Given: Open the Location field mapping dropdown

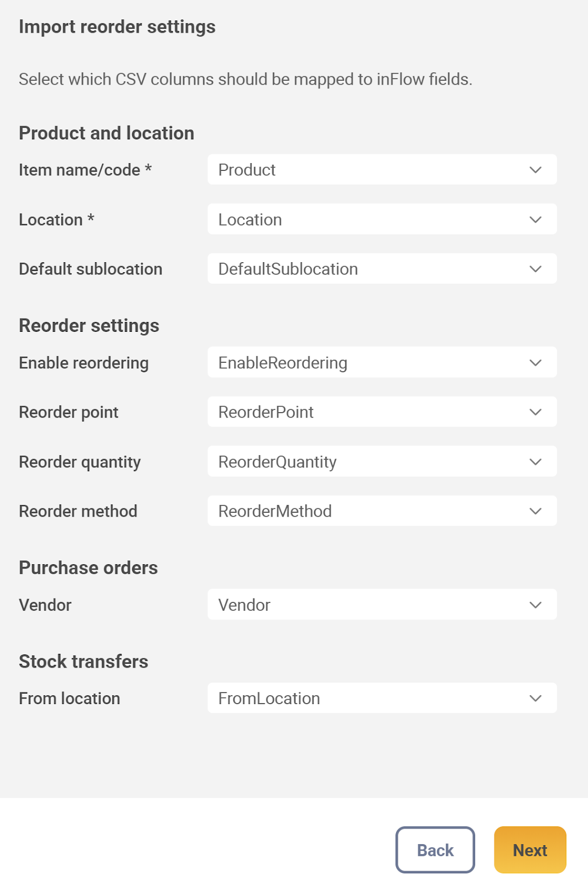Looking at the screenshot, I should tap(382, 220).
